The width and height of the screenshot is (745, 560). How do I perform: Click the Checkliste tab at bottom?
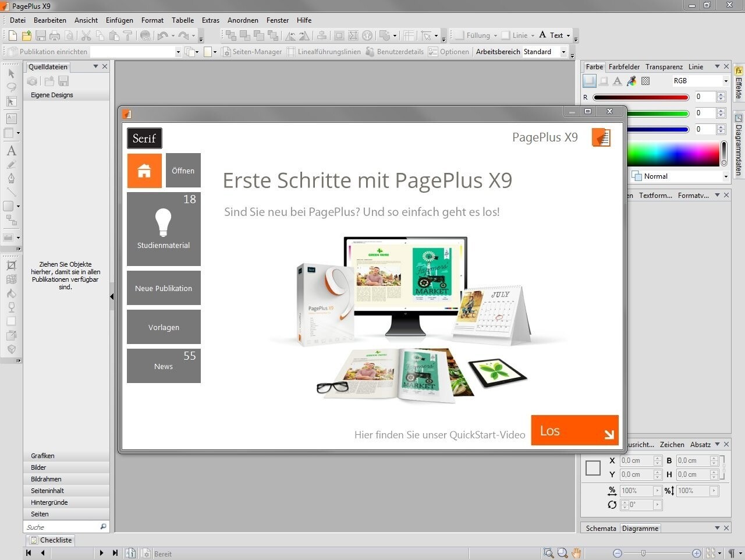pyautogui.click(x=51, y=540)
